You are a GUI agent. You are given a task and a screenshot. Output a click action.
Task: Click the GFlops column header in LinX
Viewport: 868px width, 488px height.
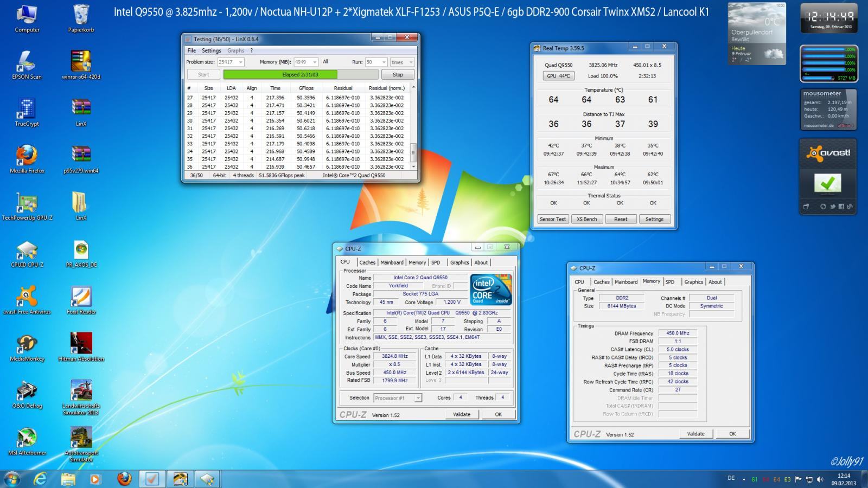pyautogui.click(x=306, y=88)
